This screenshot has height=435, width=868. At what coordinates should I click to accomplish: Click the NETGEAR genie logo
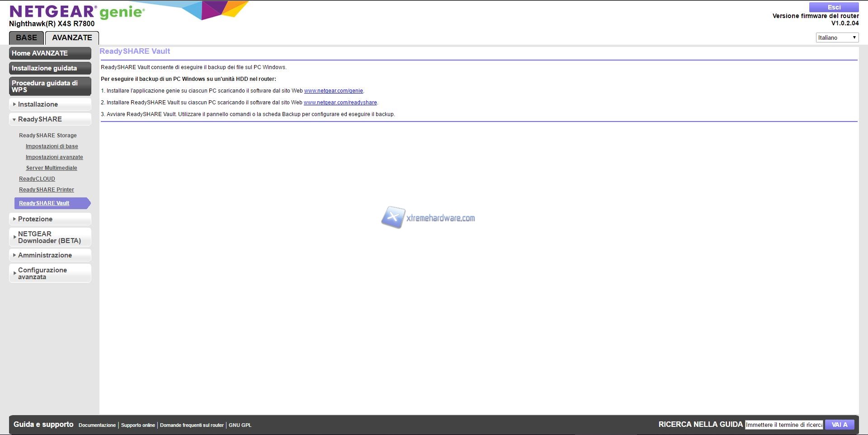coord(77,11)
